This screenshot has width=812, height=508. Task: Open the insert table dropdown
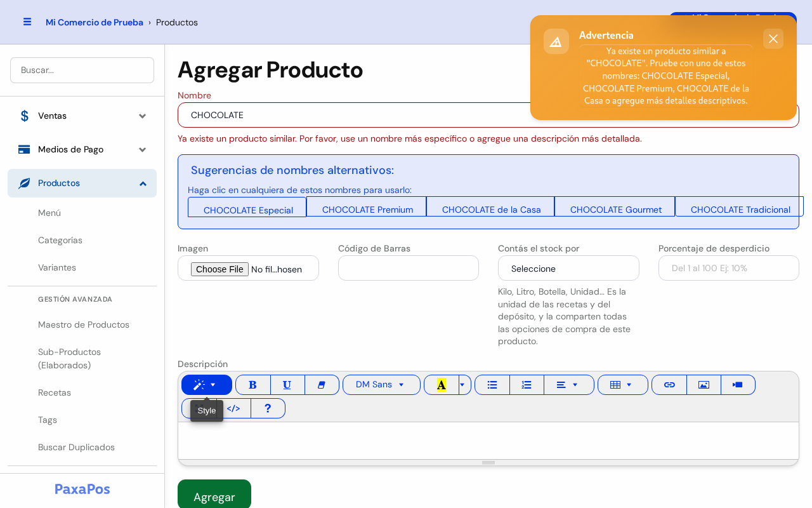point(623,385)
